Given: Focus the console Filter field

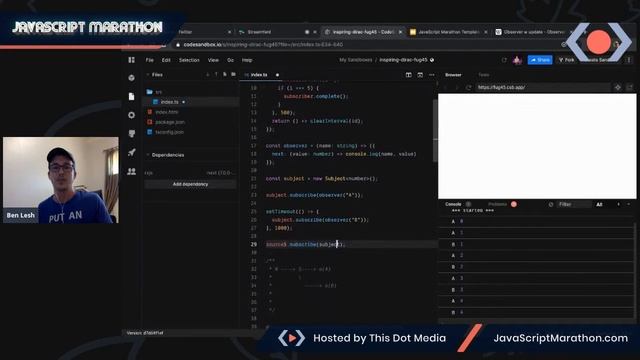Looking at the screenshot, I should [574, 204].
